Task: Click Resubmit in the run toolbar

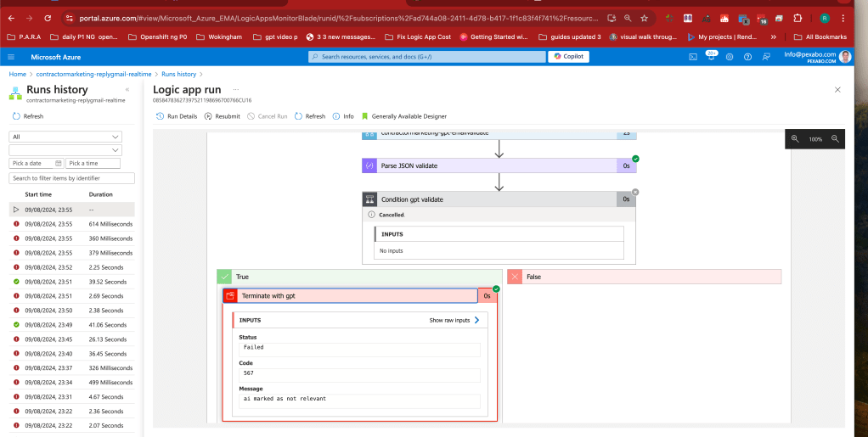Action: pos(223,116)
